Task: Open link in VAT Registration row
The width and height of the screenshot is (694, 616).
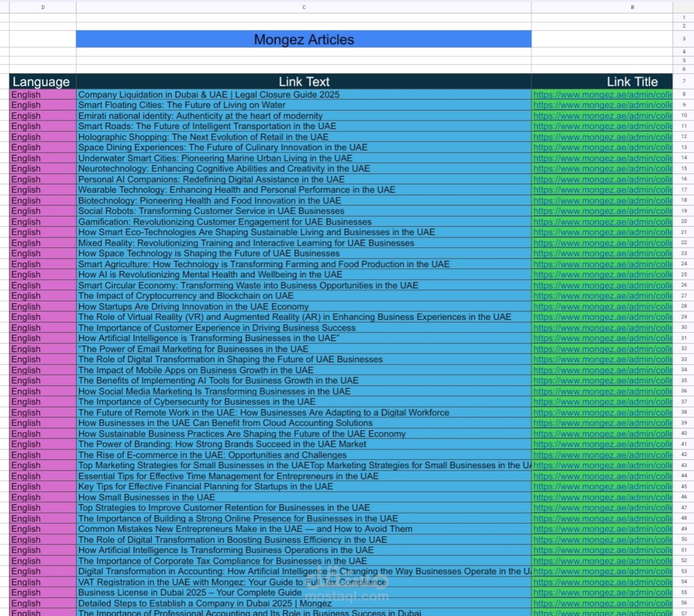Action: click(x=602, y=582)
